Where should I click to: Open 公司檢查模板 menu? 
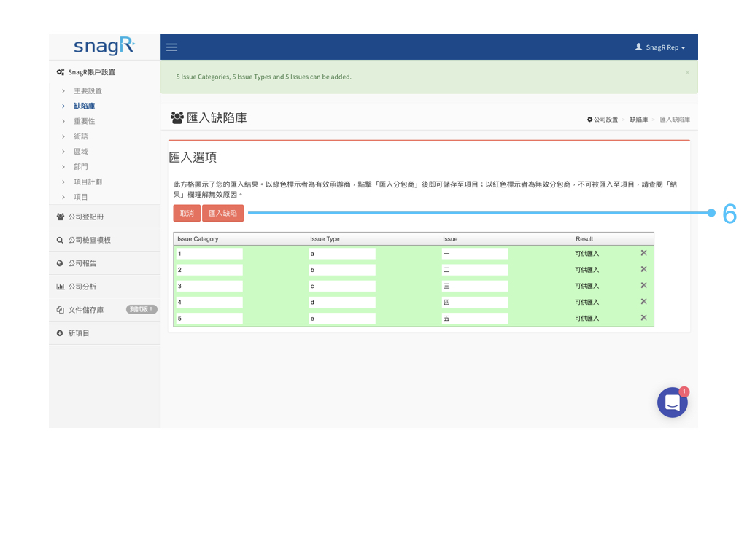pos(104,240)
